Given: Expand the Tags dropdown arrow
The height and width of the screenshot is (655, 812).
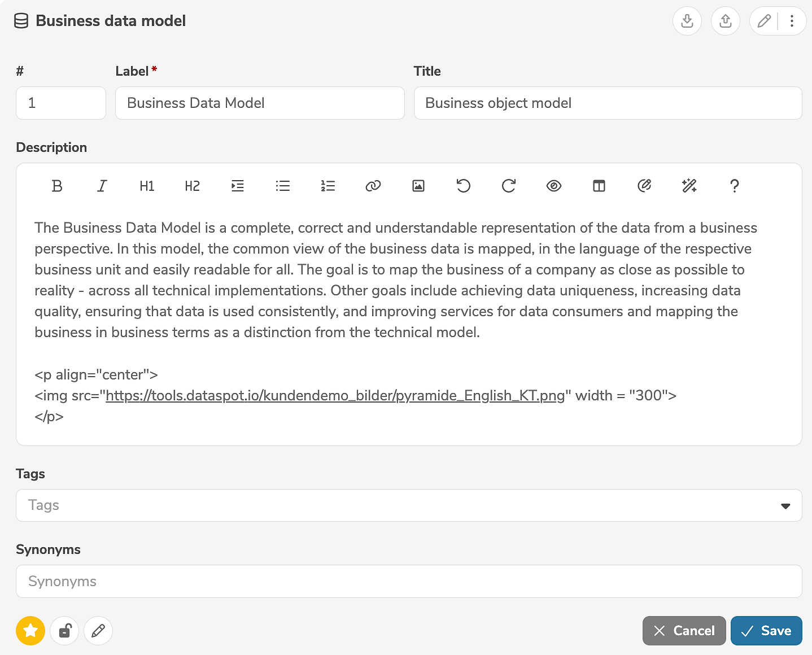Looking at the screenshot, I should coord(785,506).
